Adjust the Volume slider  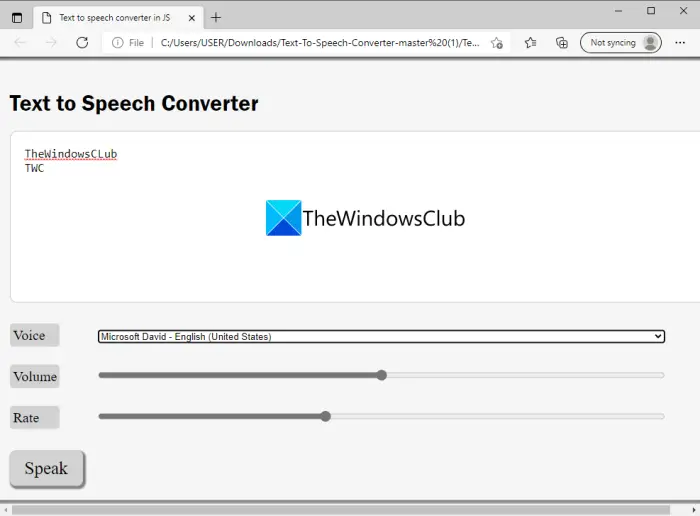coord(381,375)
